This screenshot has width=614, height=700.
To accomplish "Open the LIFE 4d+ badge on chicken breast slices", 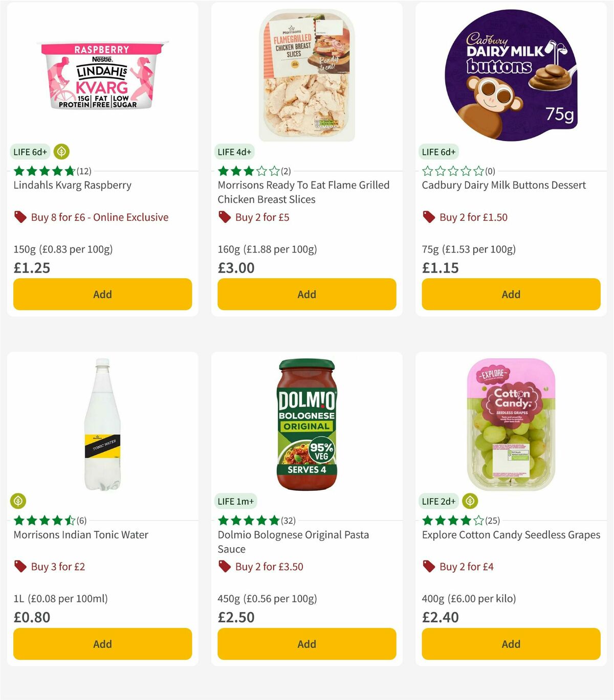I will [x=234, y=152].
